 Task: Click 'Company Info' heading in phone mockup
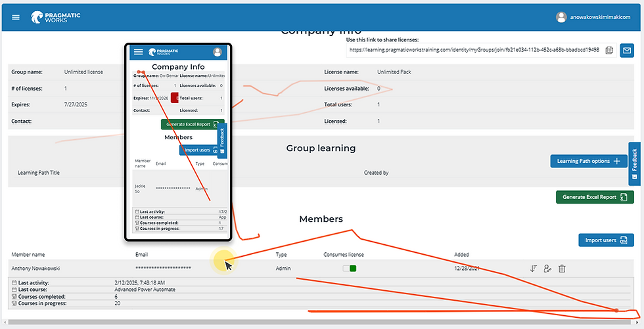click(178, 66)
